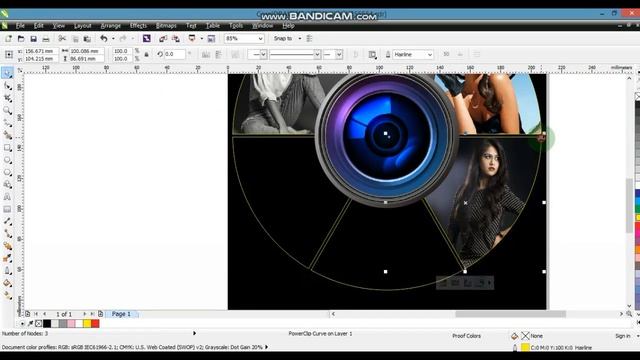The image size is (640, 360).
Task: Select the Freehand tool
Action: pyautogui.click(x=7, y=122)
